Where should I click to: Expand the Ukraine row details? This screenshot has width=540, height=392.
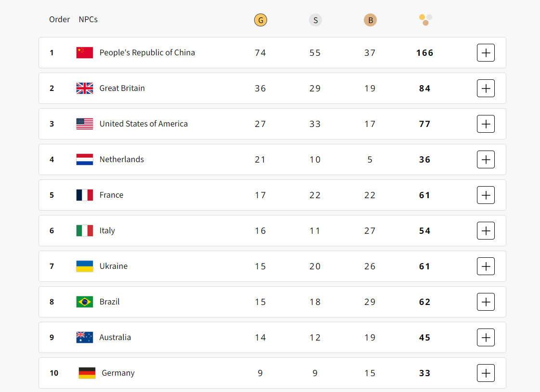(x=486, y=266)
